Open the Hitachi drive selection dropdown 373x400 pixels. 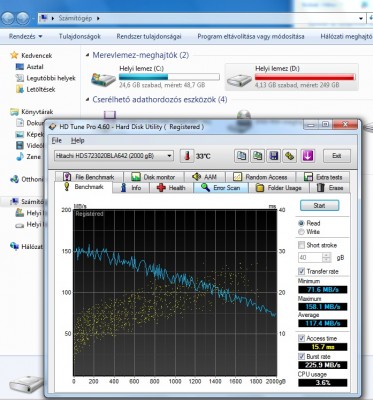click(x=114, y=156)
